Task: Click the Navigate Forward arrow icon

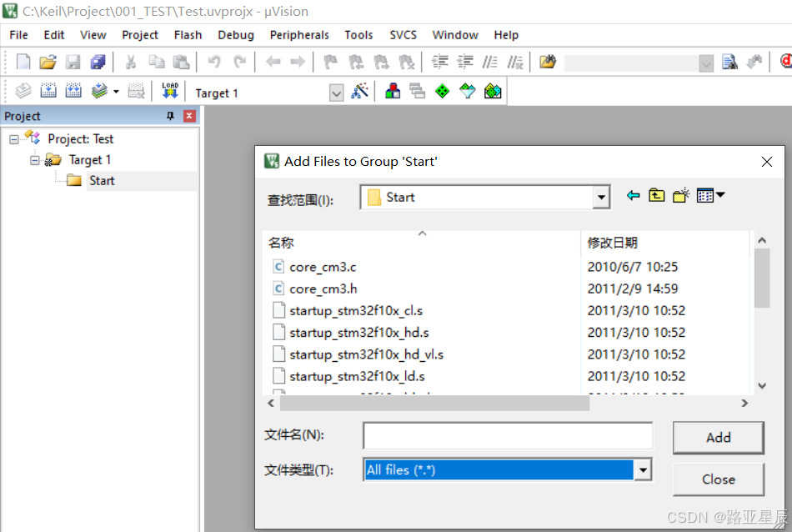Action: click(x=298, y=63)
